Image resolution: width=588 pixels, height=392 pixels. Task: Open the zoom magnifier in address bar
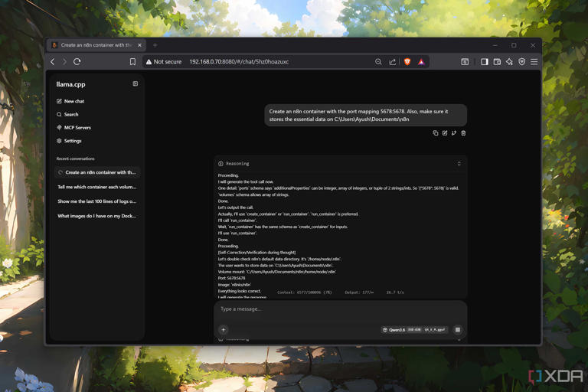coord(378,61)
